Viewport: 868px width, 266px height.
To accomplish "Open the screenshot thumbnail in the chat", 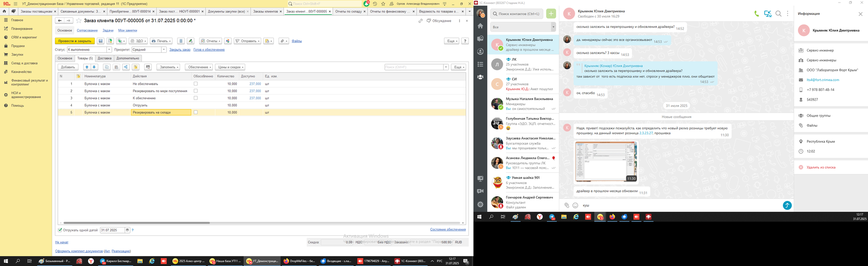I will 605,161.
